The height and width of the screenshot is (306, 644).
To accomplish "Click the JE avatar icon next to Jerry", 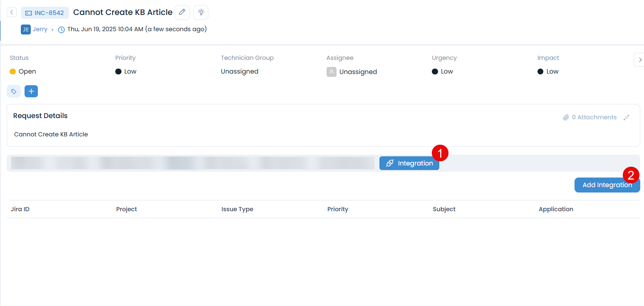I will pyautogui.click(x=25, y=29).
